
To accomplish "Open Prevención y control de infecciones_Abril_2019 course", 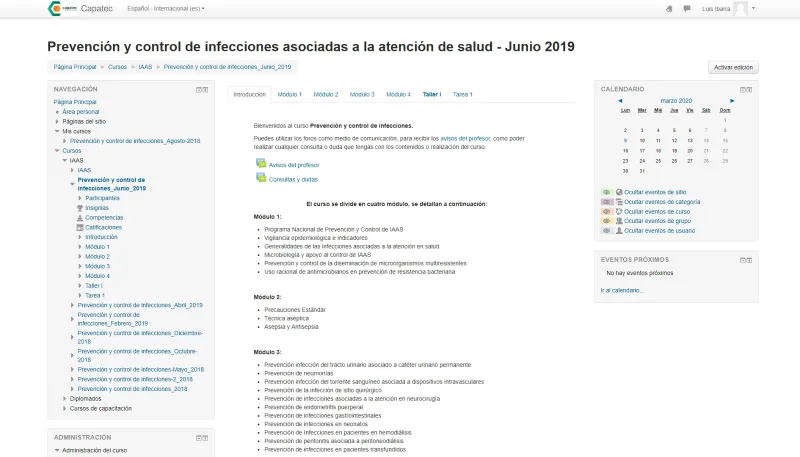I will click(140, 305).
